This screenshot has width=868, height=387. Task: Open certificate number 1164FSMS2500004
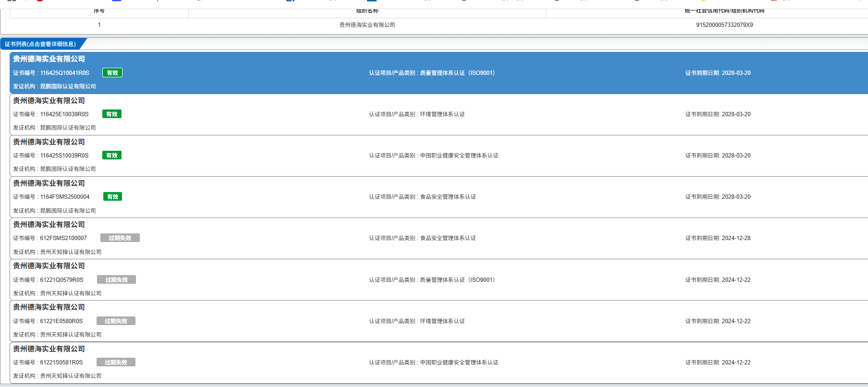(65, 197)
